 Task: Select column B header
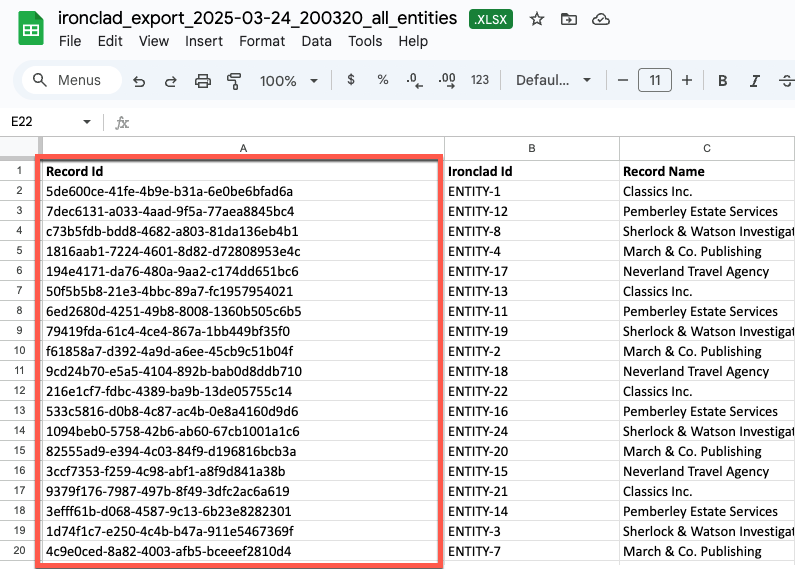coord(532,148)
